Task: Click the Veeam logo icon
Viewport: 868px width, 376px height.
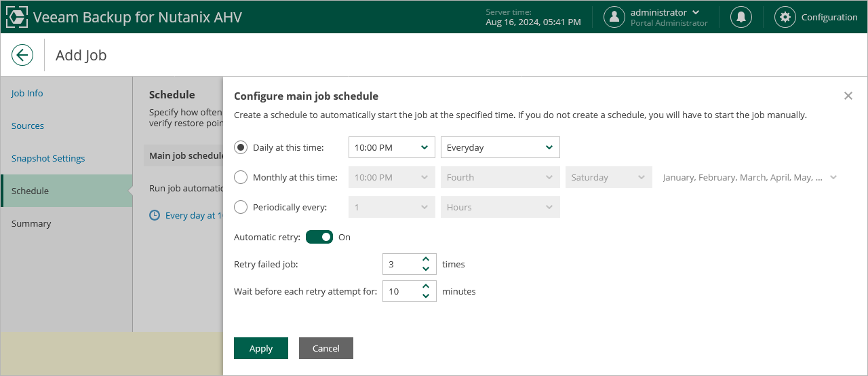Action: (x=17, y=17)
